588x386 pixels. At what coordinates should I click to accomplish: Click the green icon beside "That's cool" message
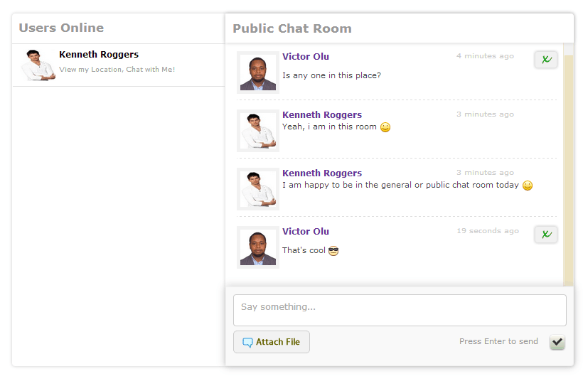[546, 235]
